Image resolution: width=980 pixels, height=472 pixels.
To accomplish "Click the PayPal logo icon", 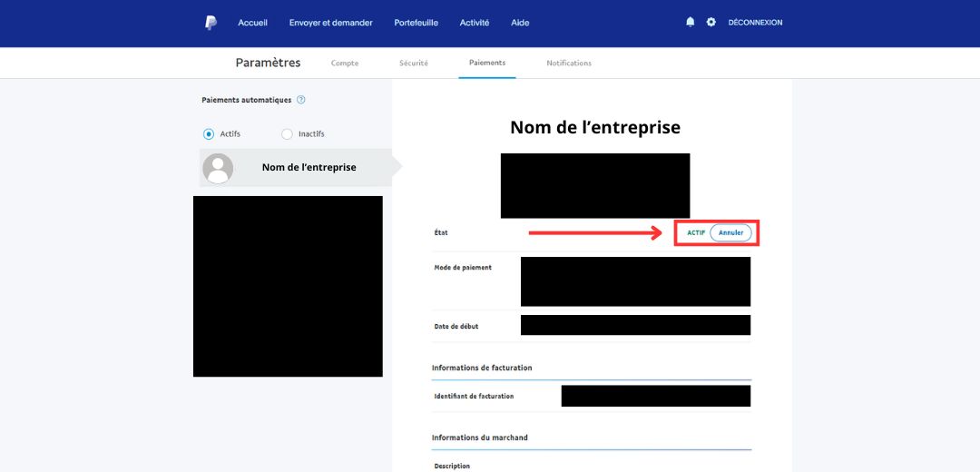I will coord(211,23).
